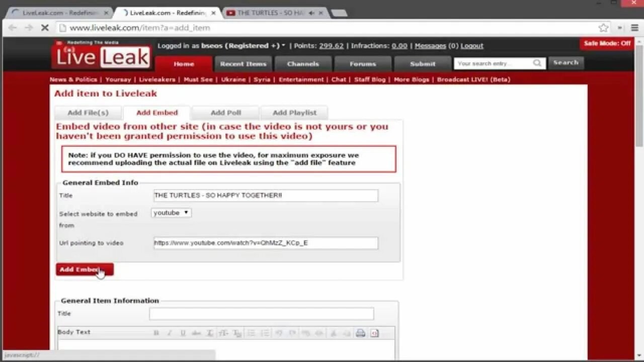This screenshot has width=644, height=362.
Task: Click inside the Body Text editing area
Action: [226, 350]
